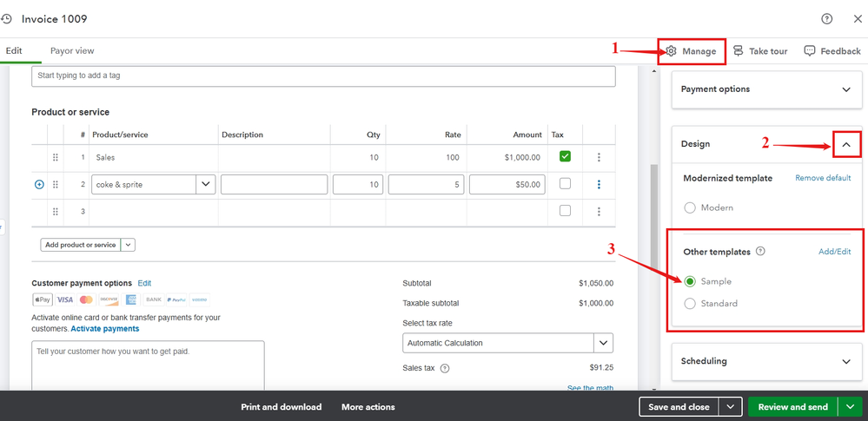Switch to the Edit tab
Screen dimensions: 868x421
click(x=14, y=51)
